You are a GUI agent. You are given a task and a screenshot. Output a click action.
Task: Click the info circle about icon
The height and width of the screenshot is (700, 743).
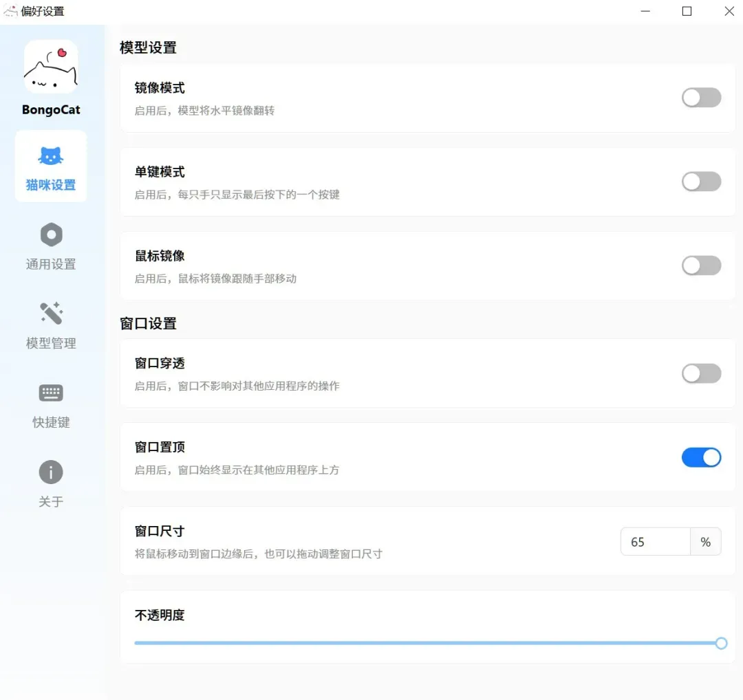[51, 472]
